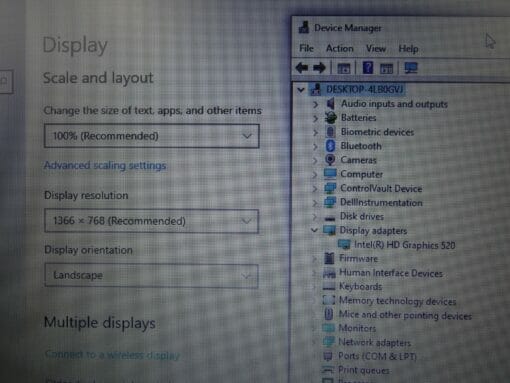Viewport: 510px width, 383px height.
Task: Click the Biometric devices icon
Action: click(x=330, y=132)
